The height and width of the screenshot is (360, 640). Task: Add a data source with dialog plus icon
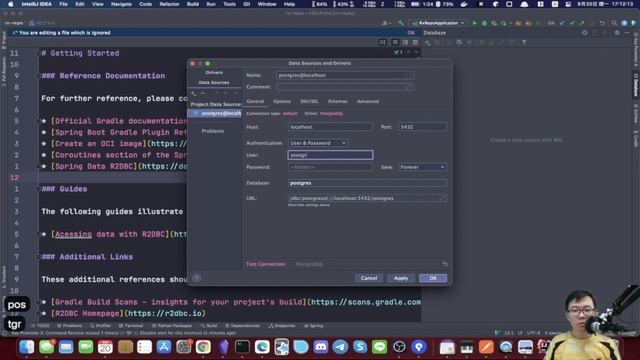(193, 93)
